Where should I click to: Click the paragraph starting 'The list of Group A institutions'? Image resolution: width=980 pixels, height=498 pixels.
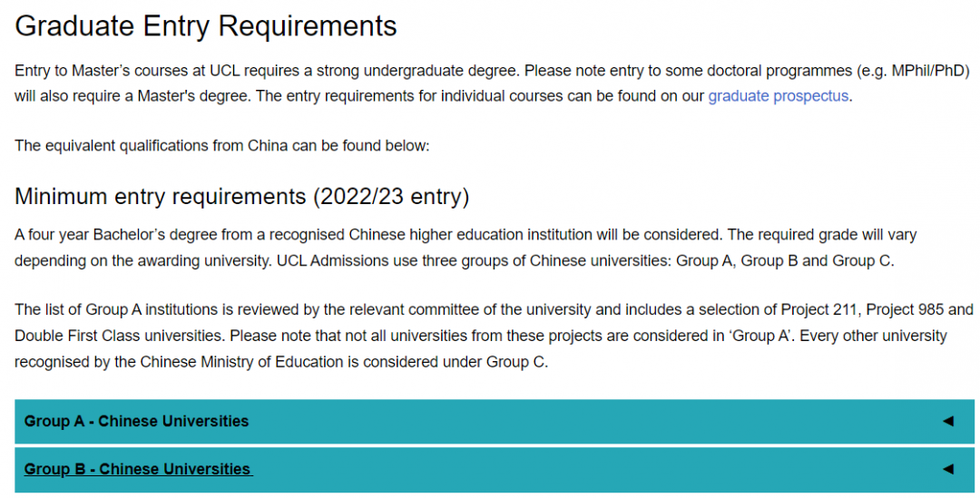coord(494,336)
